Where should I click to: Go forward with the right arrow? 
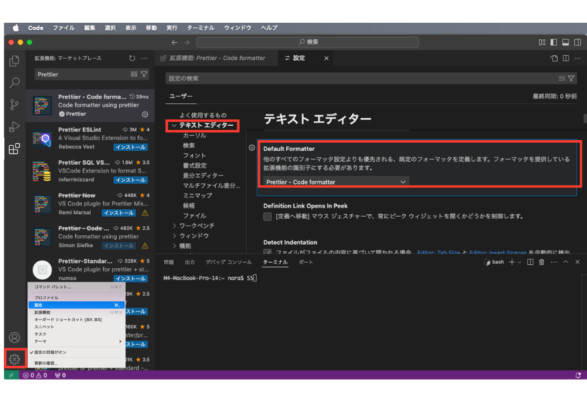tap(186, 42)
